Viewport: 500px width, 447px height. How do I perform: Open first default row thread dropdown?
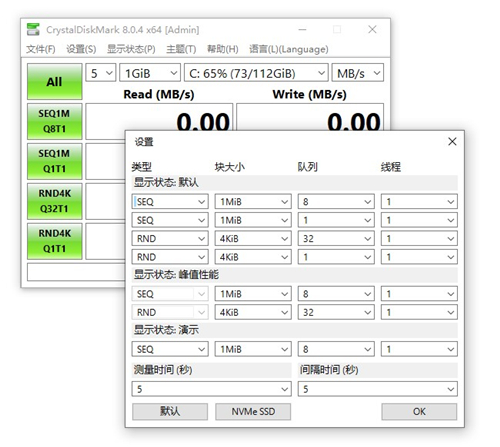(x=419, y=202)
